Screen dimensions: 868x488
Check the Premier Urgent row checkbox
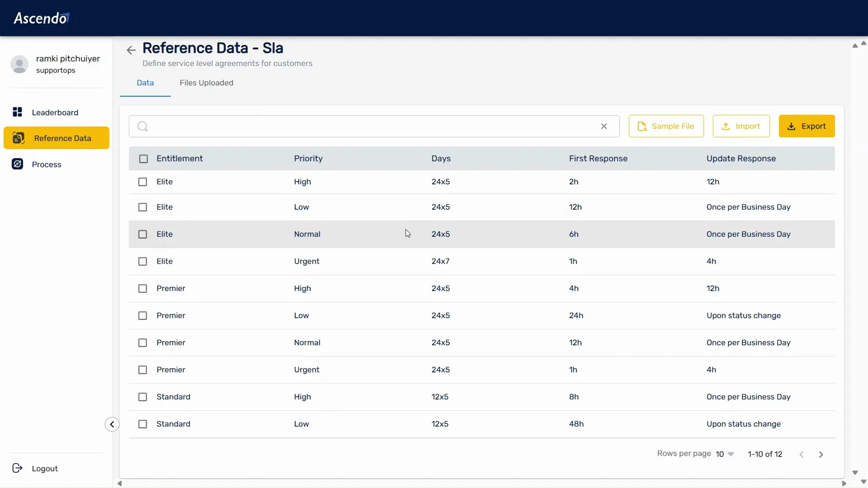tap(143, 370)
